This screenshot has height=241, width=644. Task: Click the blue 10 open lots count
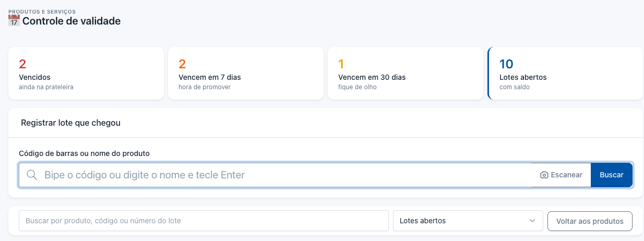point(506,64)
